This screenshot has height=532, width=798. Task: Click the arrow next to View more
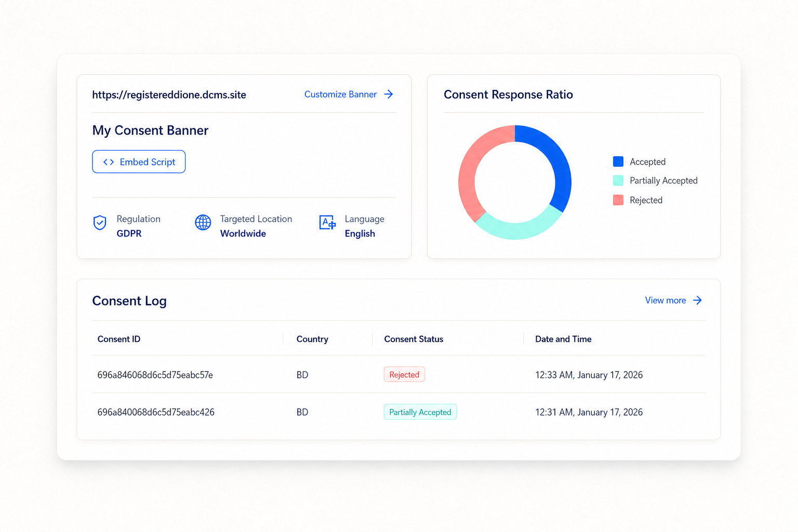(697, 300)
